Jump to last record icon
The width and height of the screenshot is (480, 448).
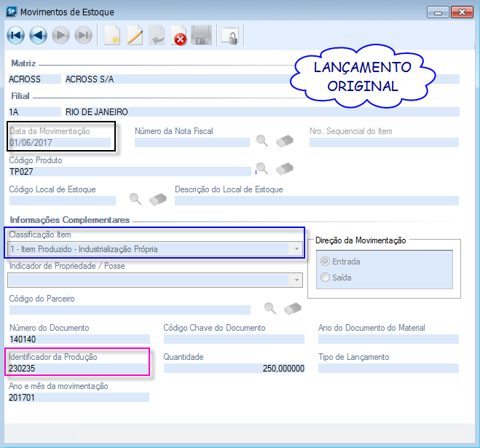point(83,35)
